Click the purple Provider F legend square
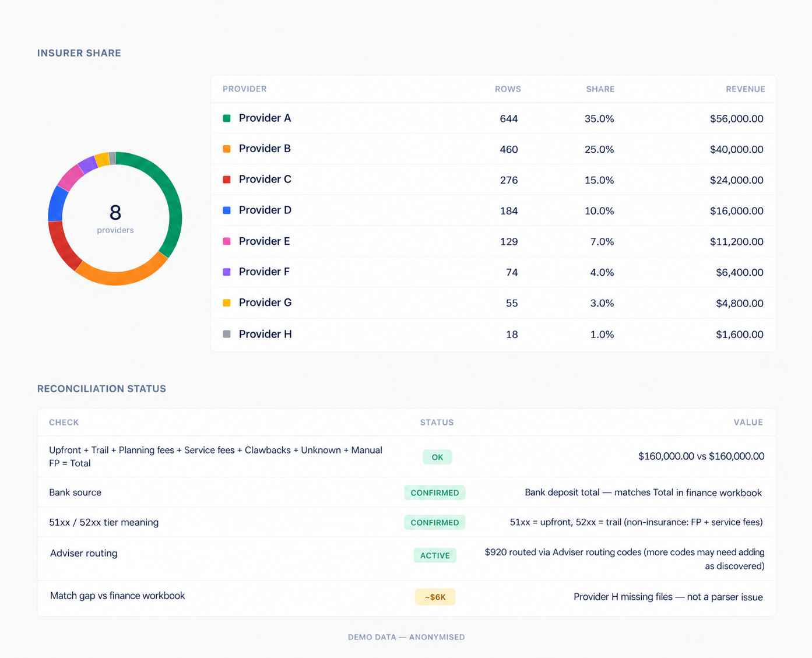 pos(227,272)
